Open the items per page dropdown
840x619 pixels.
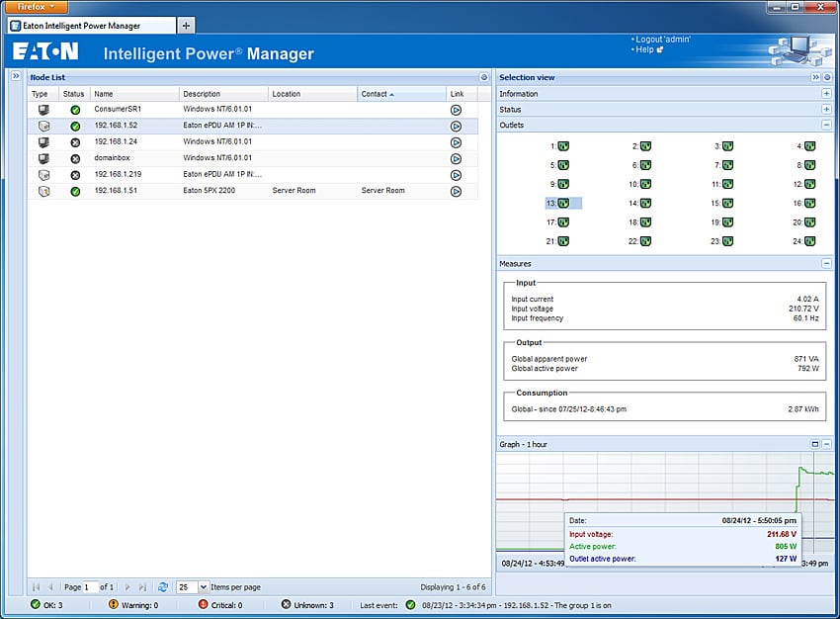[x=203, y=586]
